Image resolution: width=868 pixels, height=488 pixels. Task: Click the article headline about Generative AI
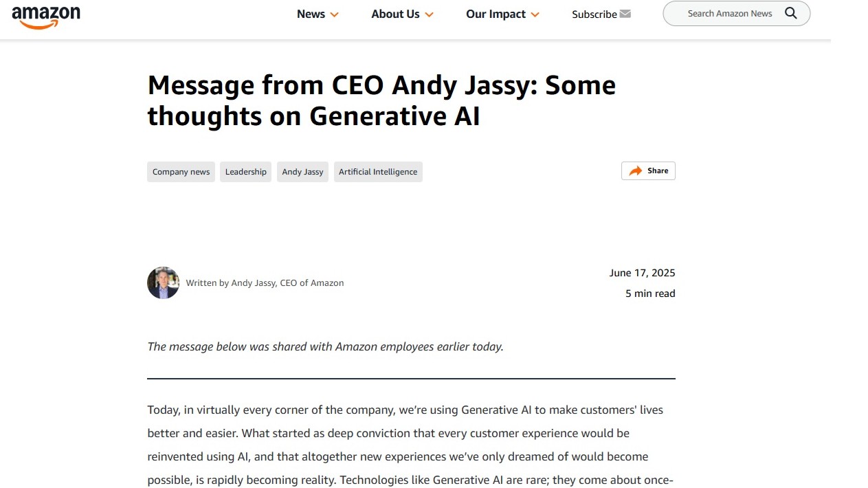tap(381, 100)
